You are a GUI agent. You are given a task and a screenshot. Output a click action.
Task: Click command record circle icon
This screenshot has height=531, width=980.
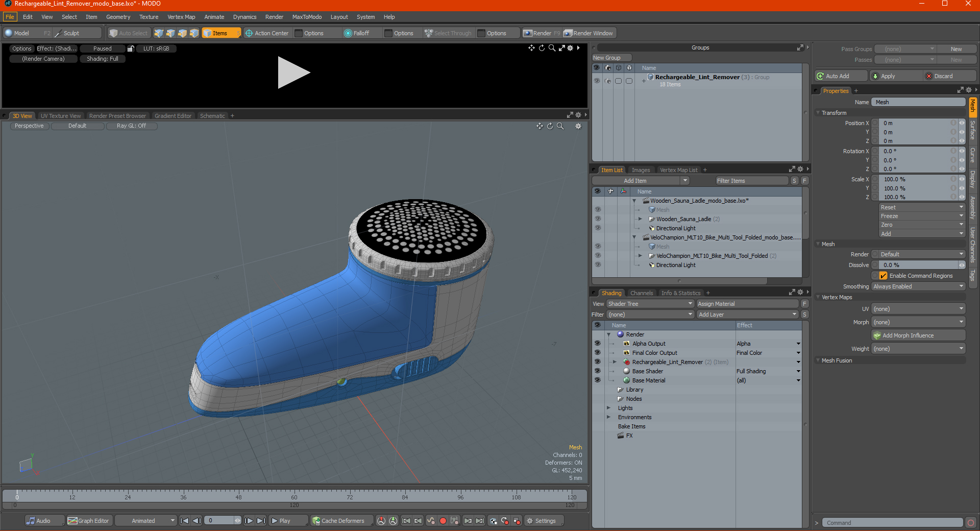pyautogui.click(x=970, y=523)
